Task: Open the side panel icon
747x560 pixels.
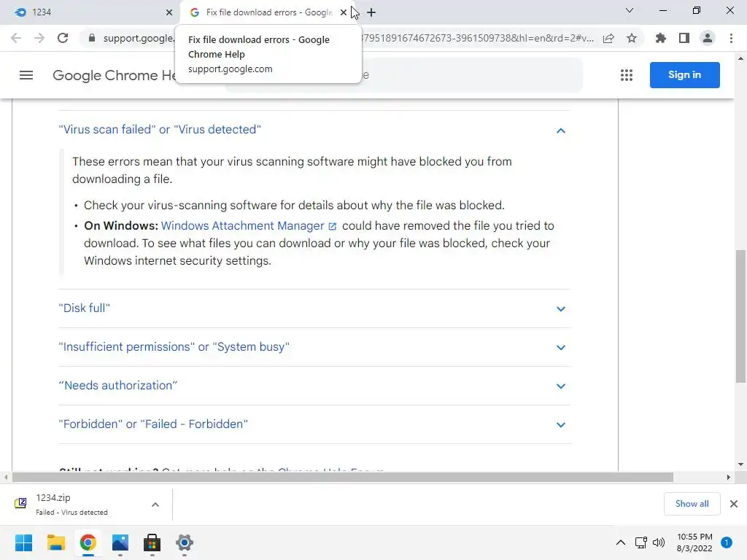Action: pos(684,38)
